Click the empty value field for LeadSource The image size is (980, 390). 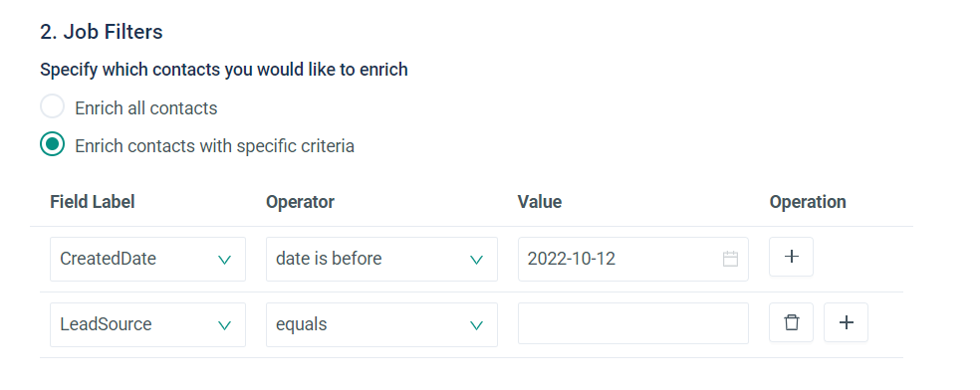pos(633,323)
